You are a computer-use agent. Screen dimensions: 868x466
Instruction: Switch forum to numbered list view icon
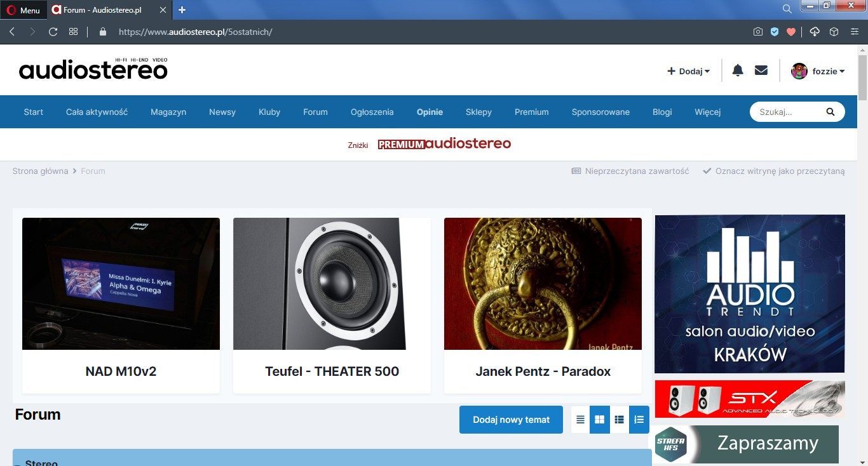coord(639,420)
